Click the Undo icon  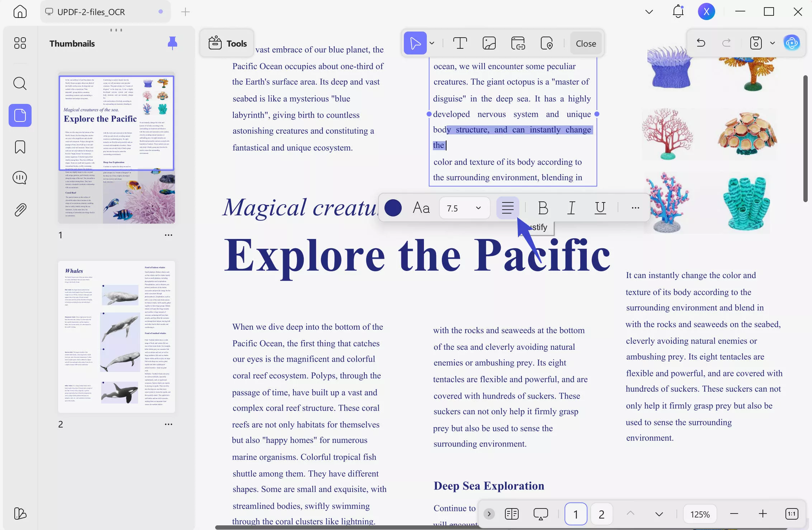pyautogui.click(x=701, y=43)
